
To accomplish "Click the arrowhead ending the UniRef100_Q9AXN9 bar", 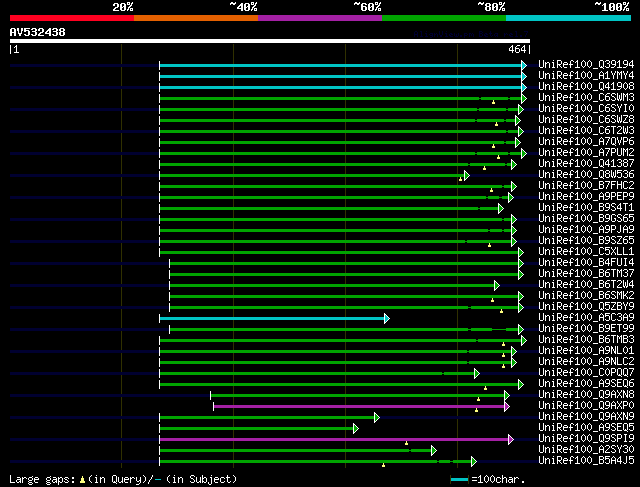I will tap(376, 417).
